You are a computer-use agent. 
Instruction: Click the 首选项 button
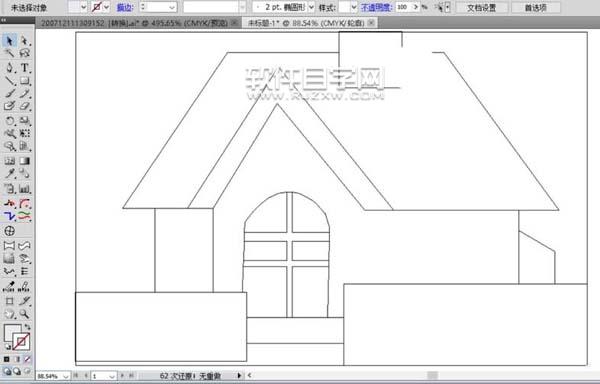pos(536,8)
